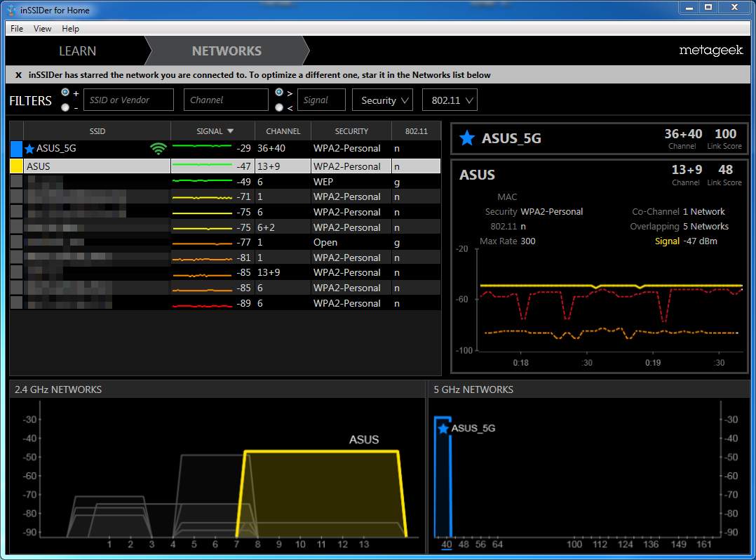Dismiss the starred network notice with X

pyautogui.click(x=18, y=75)
